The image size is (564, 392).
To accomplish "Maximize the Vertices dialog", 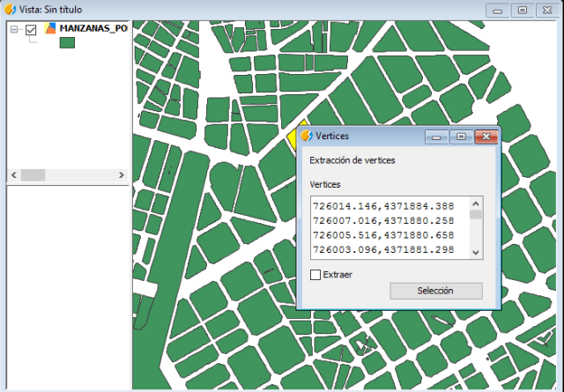I will tap(460, 137).
